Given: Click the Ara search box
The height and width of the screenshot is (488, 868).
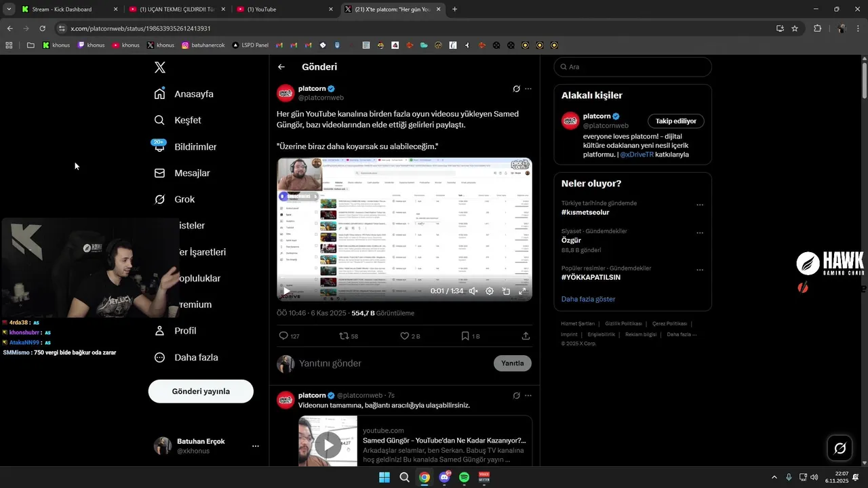Looking at the screenshot, I should (633, 66).
